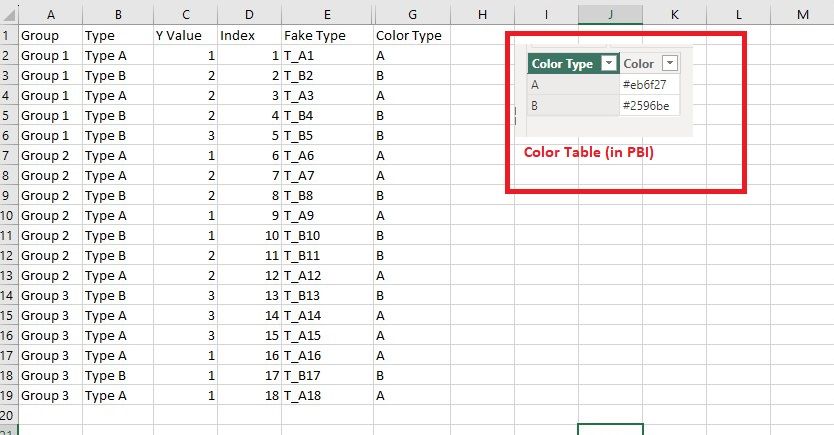Image resolution: width=834 pixels, height=435 pixels.
Task: Click the 'Index' header cell
Action: pos(249,36)
